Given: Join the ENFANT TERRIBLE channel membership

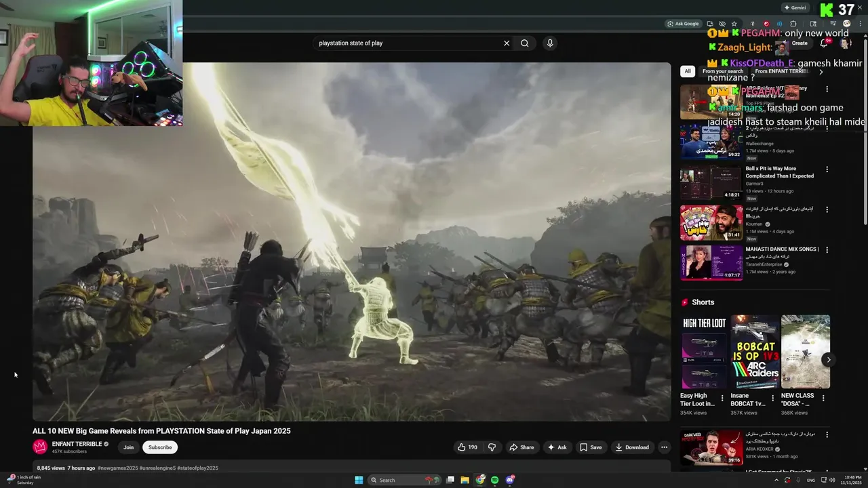Looking at the screenshot, I should 128,447.
